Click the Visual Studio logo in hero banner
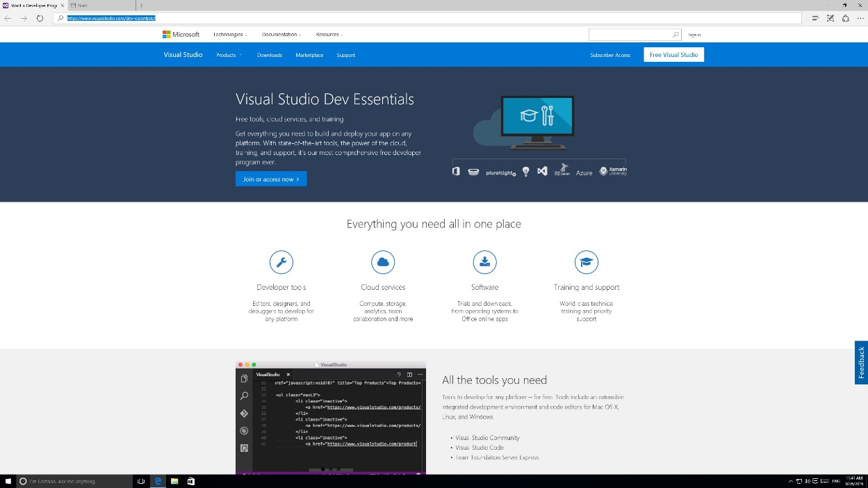868x488 pixels. pyautogui.click(x=543, y=171)
